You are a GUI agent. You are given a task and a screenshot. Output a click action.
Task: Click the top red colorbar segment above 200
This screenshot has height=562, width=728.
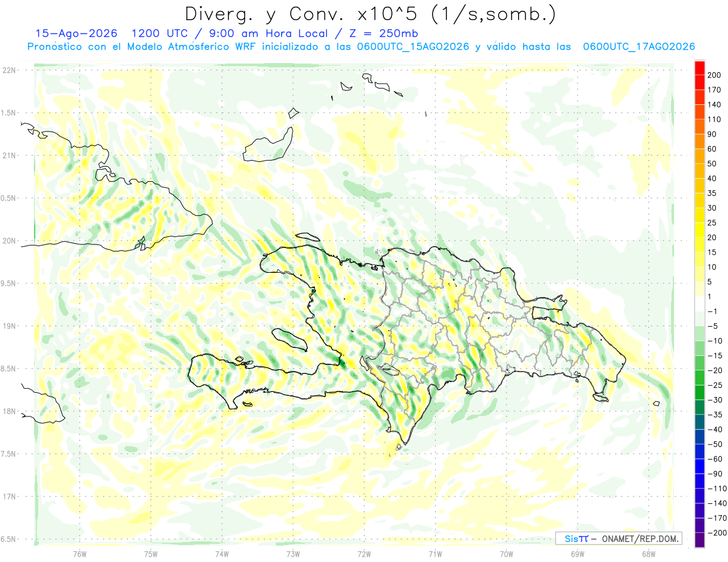click(x=699, y=68)
